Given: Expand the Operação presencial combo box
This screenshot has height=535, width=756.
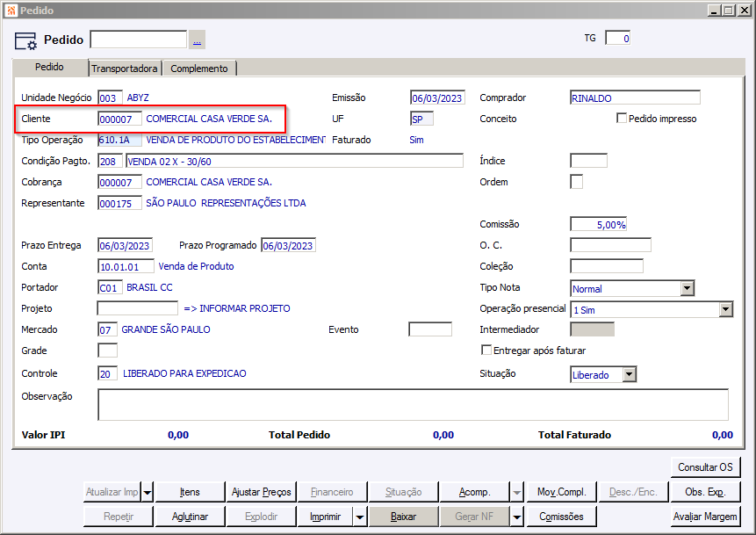Looking at the screenshot, I should (725, 309).
